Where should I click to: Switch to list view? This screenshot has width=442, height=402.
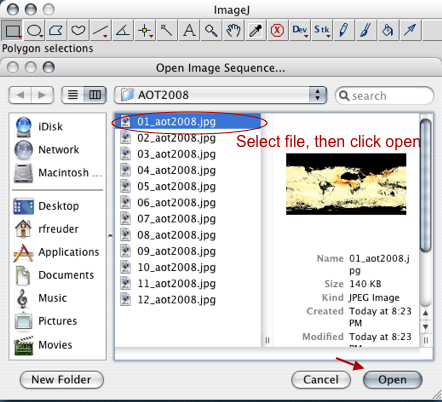click(x=73, y=95)
